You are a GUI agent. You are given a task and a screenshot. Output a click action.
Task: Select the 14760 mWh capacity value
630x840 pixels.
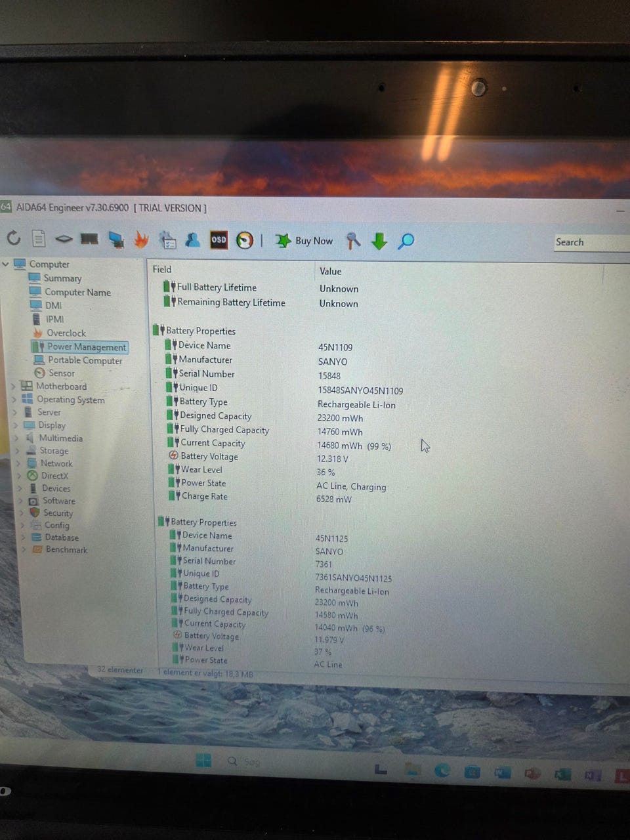click(340, 432)
